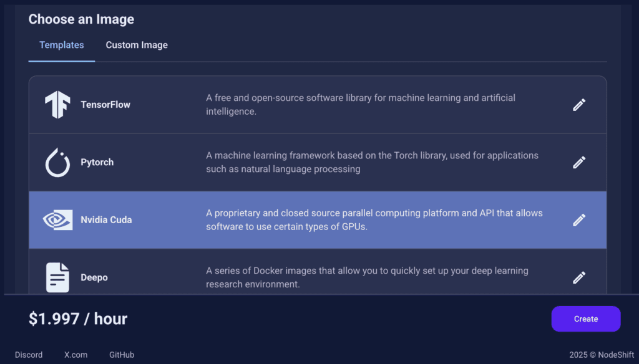Click the Pytorch flame logo icon

pos(57,163)
